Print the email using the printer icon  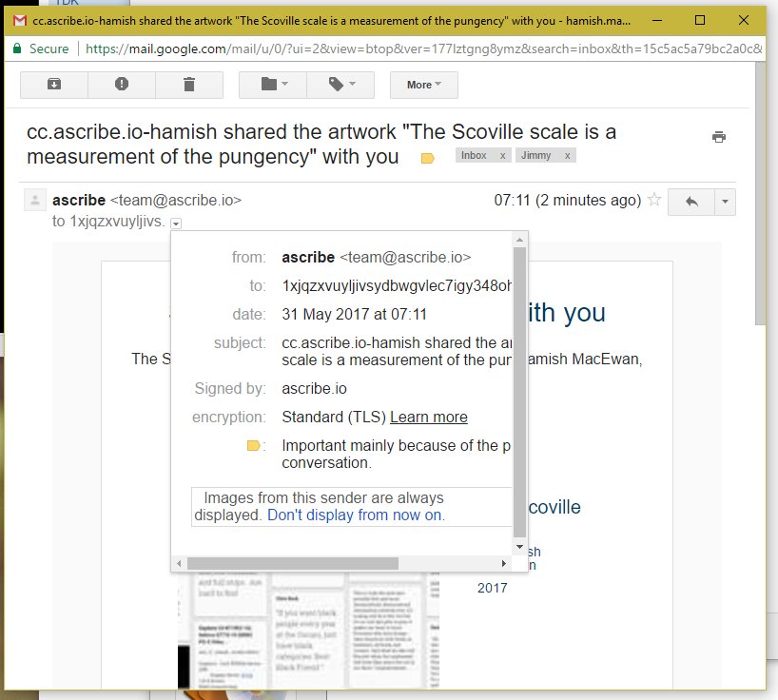click(x=718, y=136)
